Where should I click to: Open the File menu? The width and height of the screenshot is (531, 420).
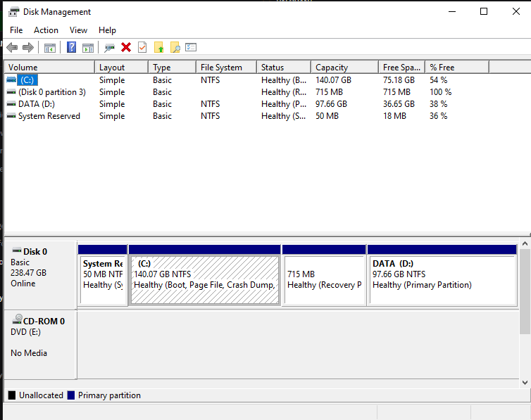point(16,30)
